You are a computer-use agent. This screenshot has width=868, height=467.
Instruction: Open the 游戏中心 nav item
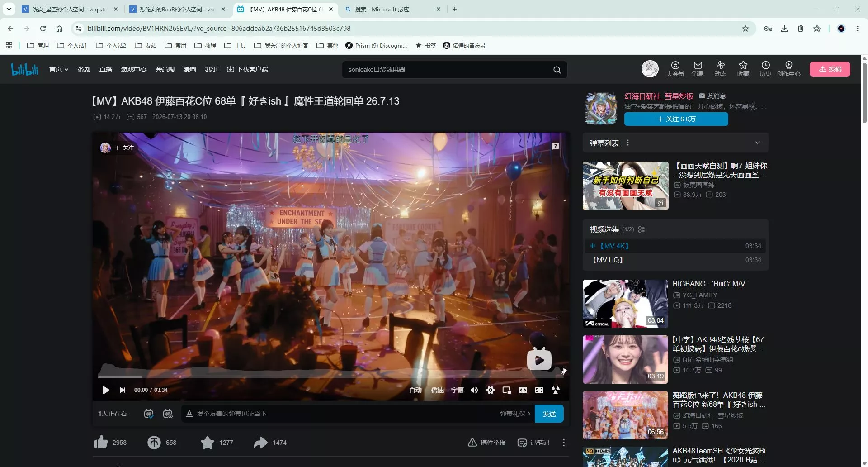point(133,69)
